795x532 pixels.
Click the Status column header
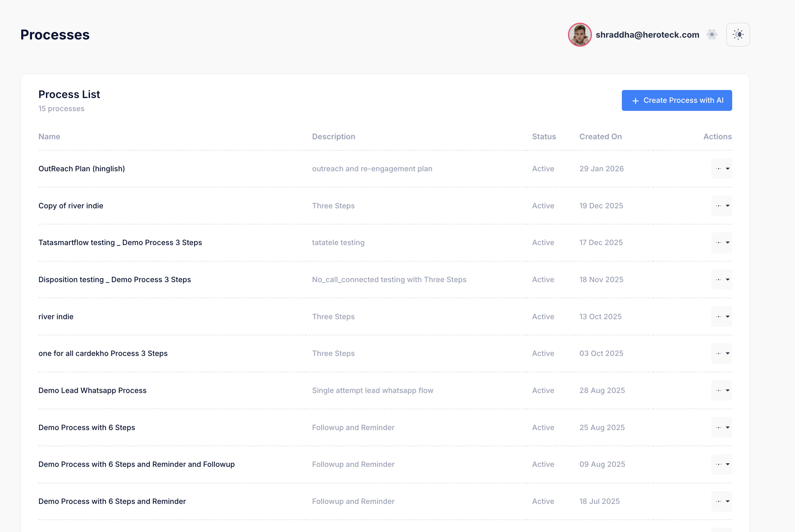click(543, 137)
